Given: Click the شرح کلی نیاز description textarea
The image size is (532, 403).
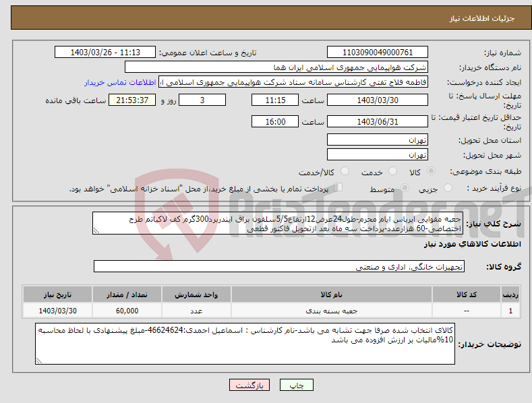Looking at the screenshot, I should pyautogui.click(x=278, y=223).
